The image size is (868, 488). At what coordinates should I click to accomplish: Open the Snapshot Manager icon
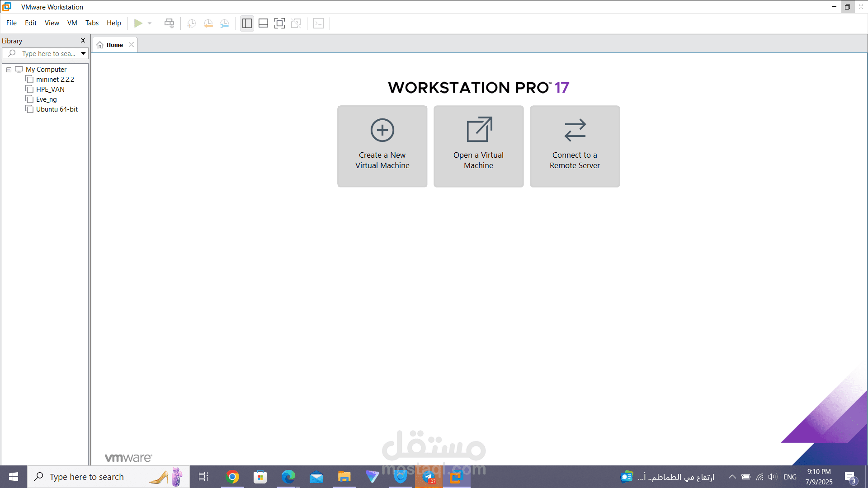(x=225, y=23)
